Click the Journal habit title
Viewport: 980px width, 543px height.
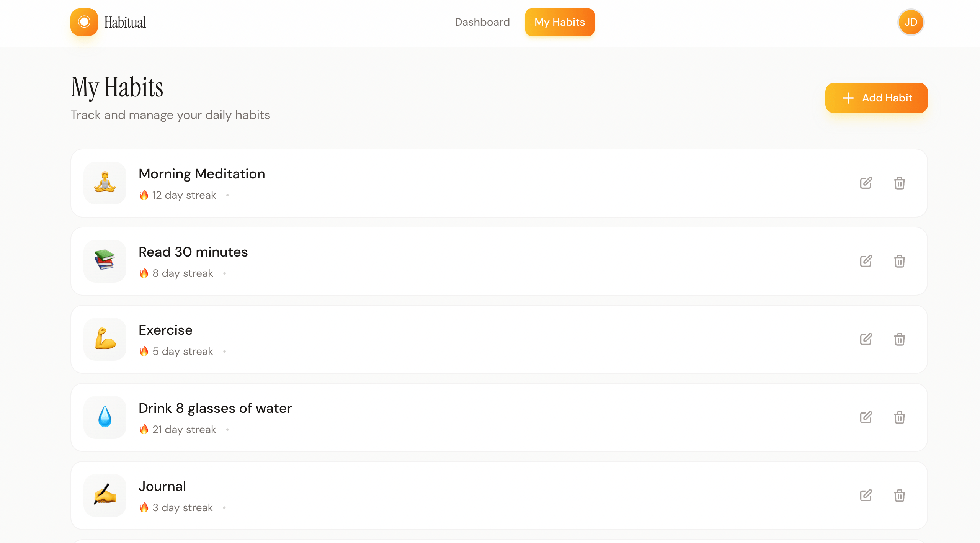point(162,486)
